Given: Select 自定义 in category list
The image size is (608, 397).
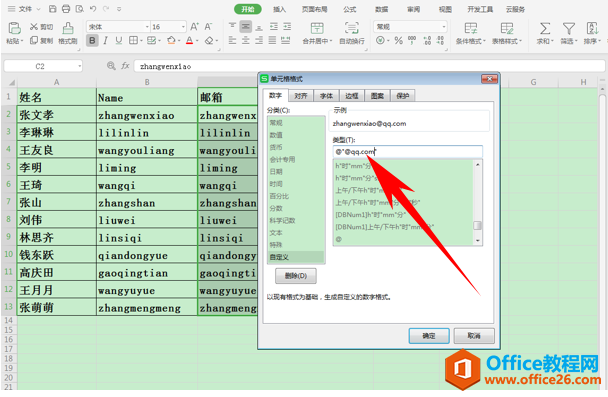Looking at the screenshot, I should (x=296, y=257).
